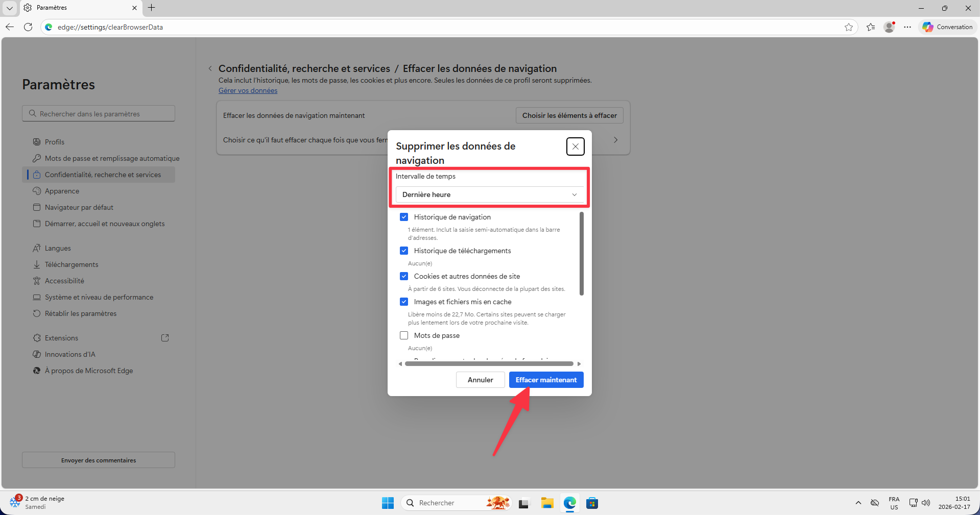Select the Paramètres browser tab
Screen dimensions: 980x515
click(x=81, y=8)
